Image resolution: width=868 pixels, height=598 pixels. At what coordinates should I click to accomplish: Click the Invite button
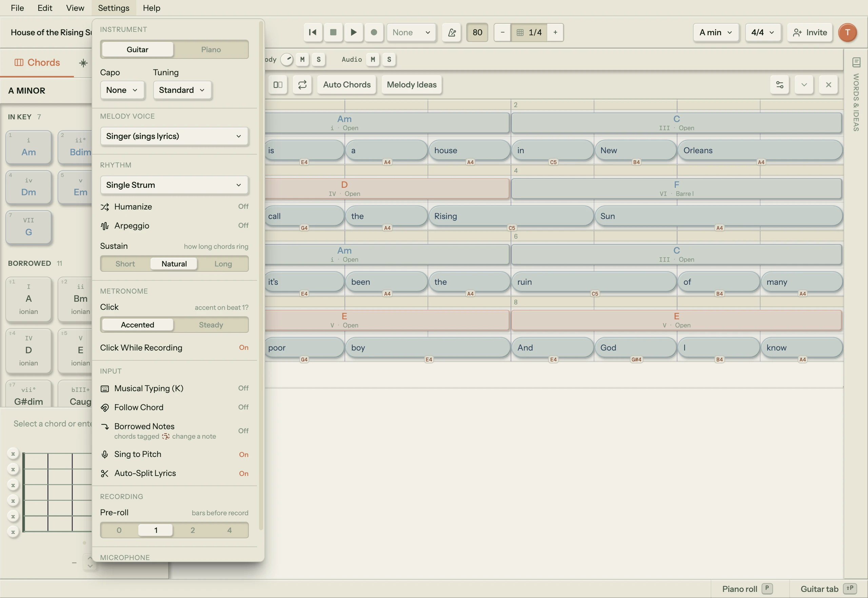[810, 32]
